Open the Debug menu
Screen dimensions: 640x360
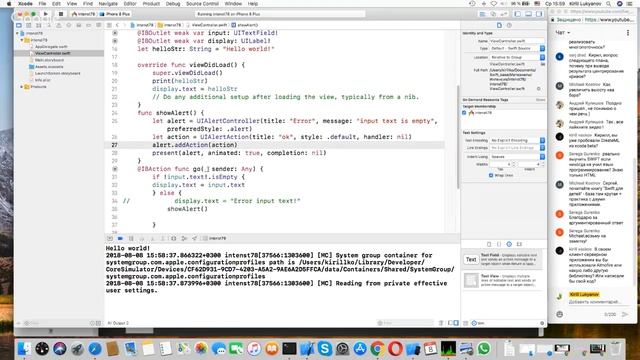[173, 4]
